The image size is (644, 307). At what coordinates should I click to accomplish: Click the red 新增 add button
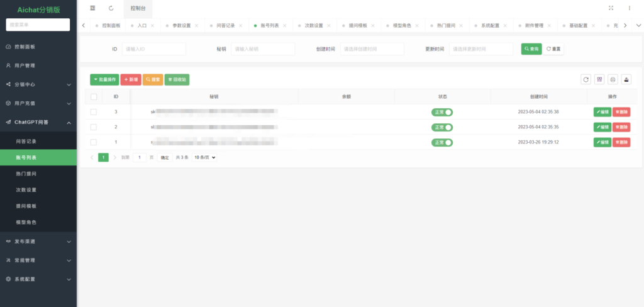[x=131, y=80]
